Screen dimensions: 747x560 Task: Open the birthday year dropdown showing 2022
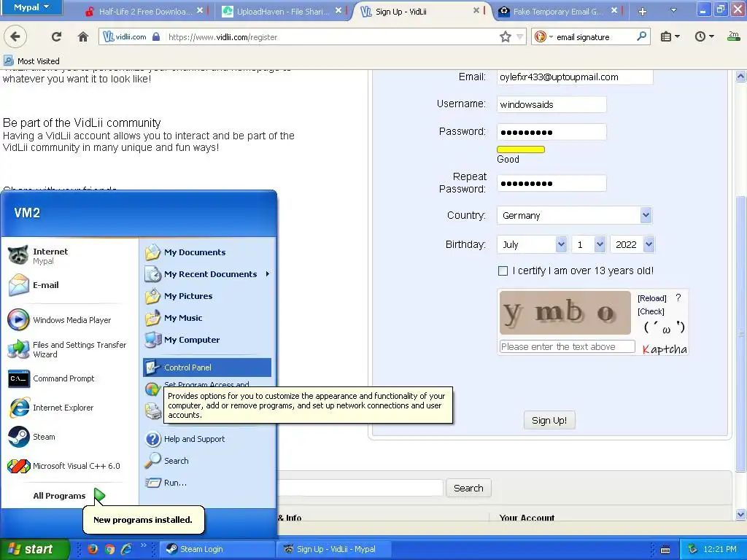pyautogui.click(x=632, y=245)
